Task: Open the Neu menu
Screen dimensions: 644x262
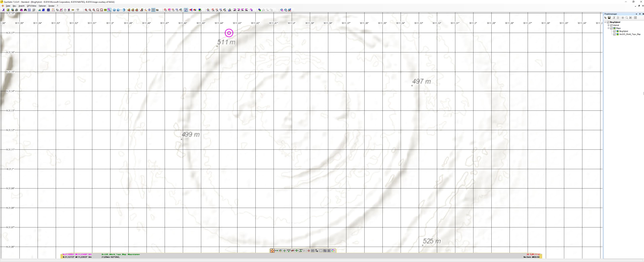Action: pos(14,6)
